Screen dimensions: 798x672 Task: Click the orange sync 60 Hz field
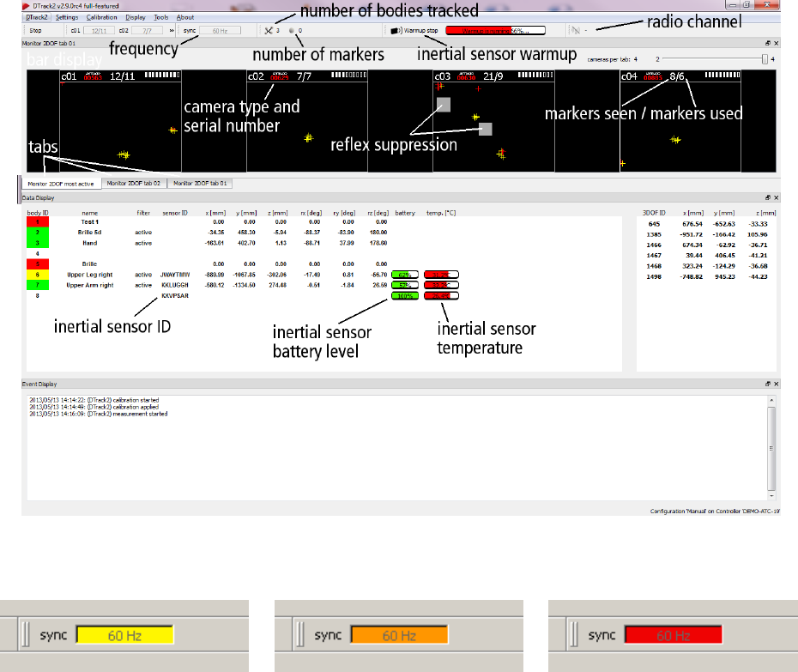tap(399, 635)
